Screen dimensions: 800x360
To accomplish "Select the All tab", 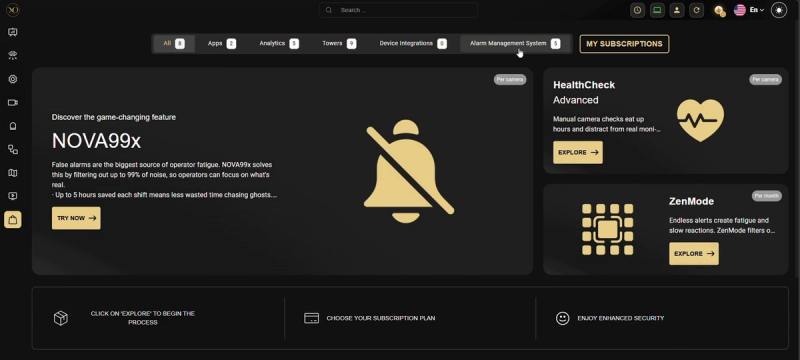I will [174, 43].
